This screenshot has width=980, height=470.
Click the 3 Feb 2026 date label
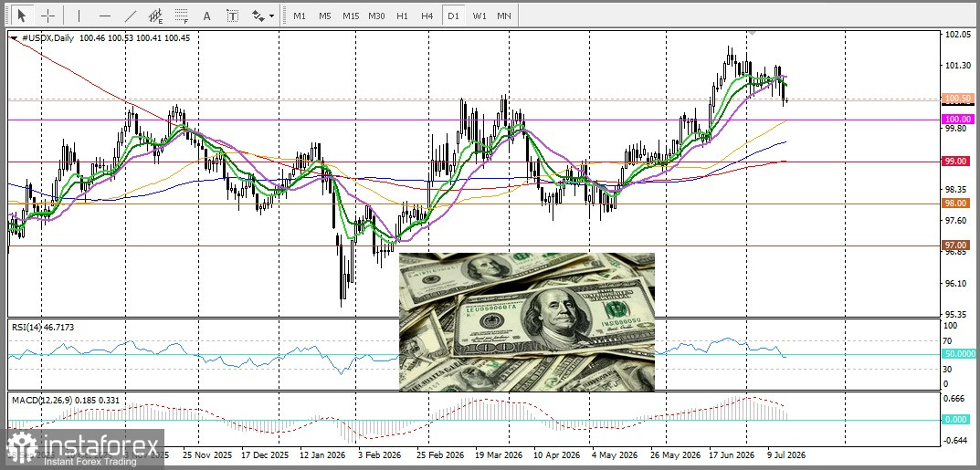381,454
